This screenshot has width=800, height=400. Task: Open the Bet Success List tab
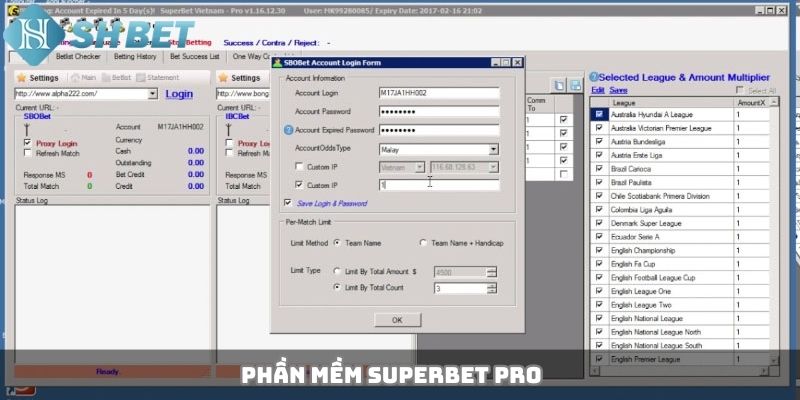click(196, 57)
